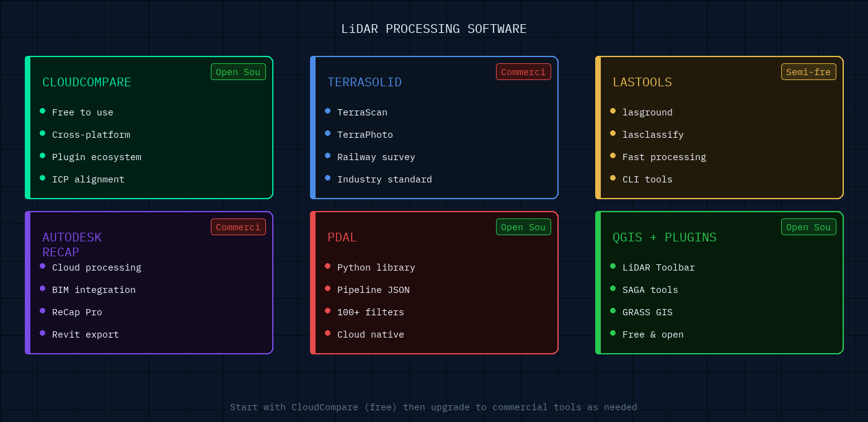Viewport: 868px width, 422px height.
Task: Click the 'Pipeline JSON' entry
Action: 373,290
